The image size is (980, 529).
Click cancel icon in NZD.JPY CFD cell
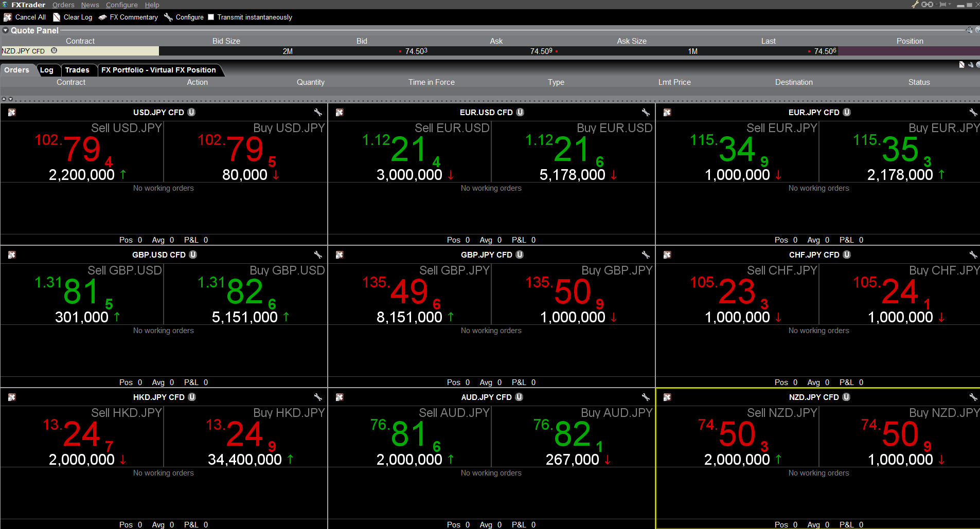coord(667,397)
